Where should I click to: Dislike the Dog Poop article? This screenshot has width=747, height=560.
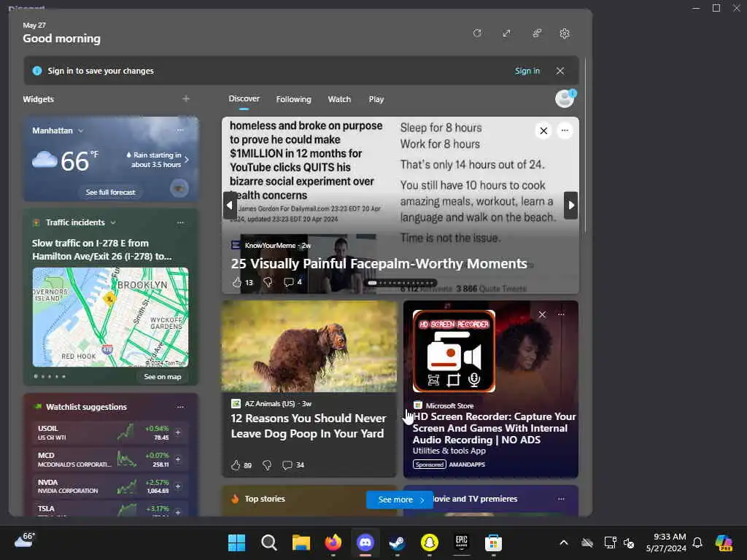coord(267,464)
